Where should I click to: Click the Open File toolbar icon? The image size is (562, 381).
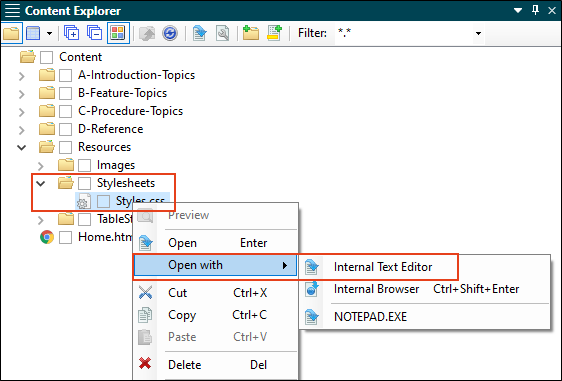point(200,33)
